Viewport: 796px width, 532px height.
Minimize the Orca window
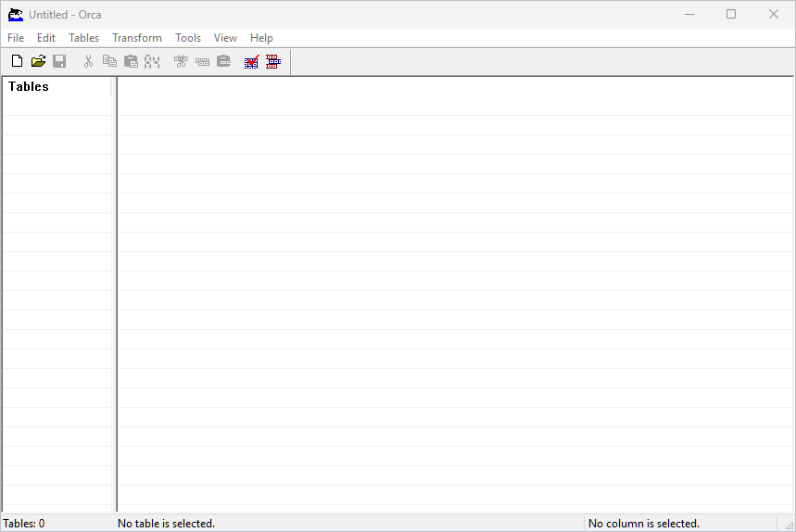(689, 14)
